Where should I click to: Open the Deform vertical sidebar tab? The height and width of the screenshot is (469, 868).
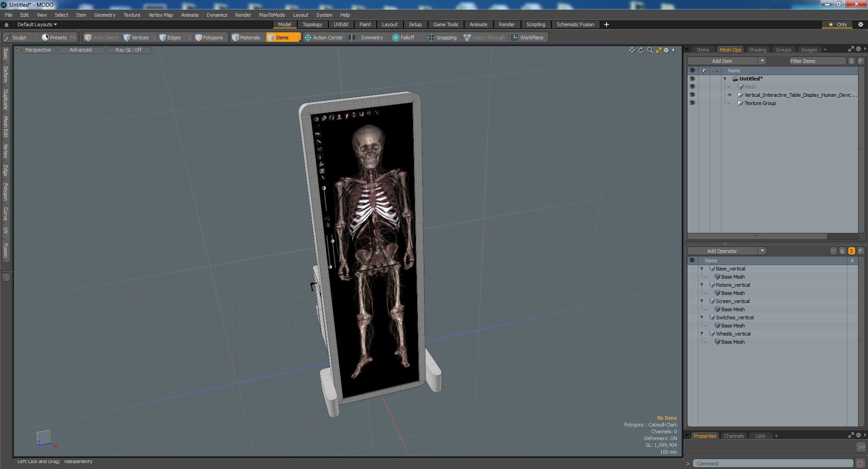pos(5,75)
